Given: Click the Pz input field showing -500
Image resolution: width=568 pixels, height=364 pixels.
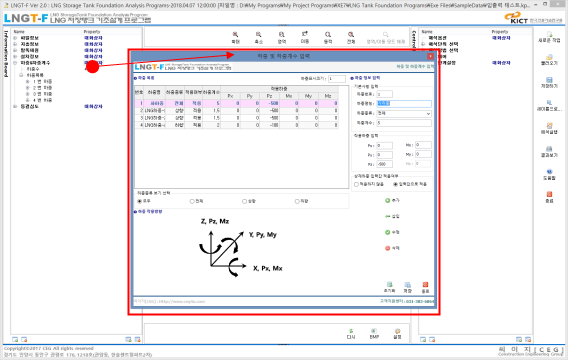Looking at the screenshot, I should coord(384,164).
